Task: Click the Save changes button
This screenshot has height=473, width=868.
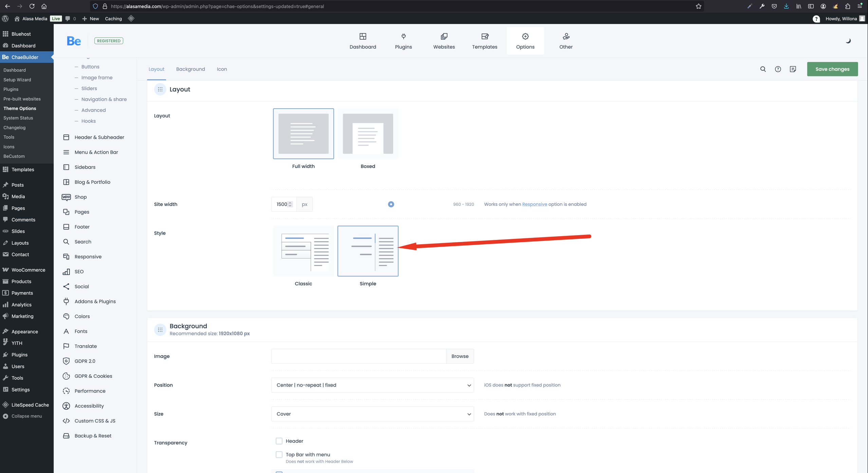Action: [x=832, y=69]
